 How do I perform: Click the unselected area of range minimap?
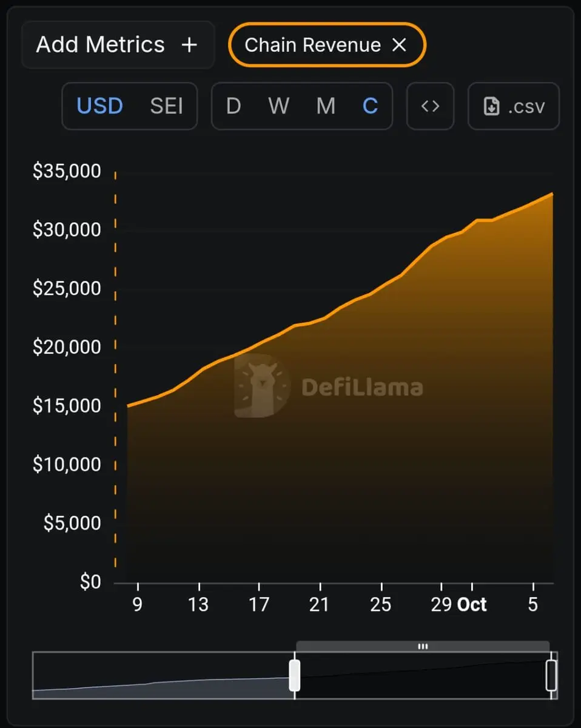pyautogui.click(x=163, y=675)
